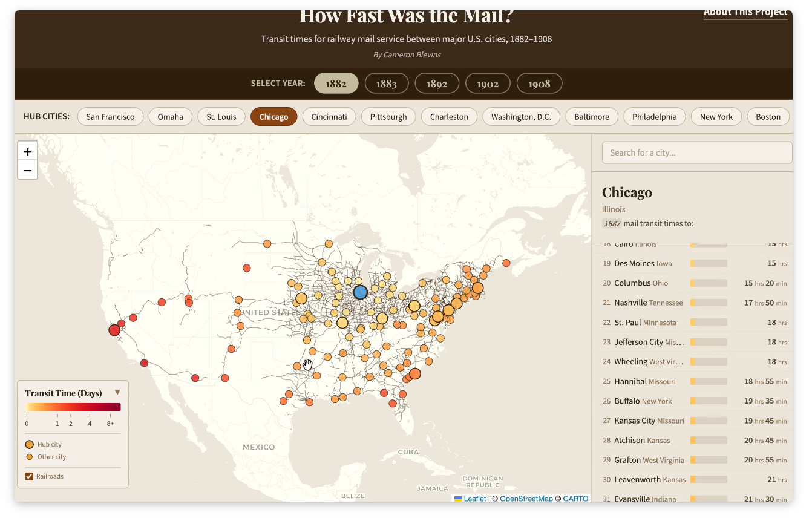Select Columbus Ohio in the list
The width and height of the screenshot is (812, 518).
pyautogui.click(x=693, y=283)
